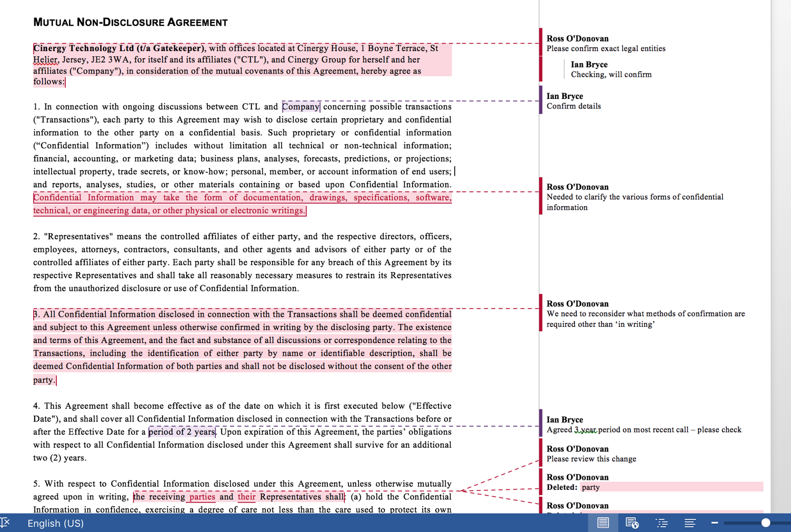This screenshot has width=791, height=532.
Task: Select the highlighted word 'Company' in clause 1
Action: (x=301, y=106)
